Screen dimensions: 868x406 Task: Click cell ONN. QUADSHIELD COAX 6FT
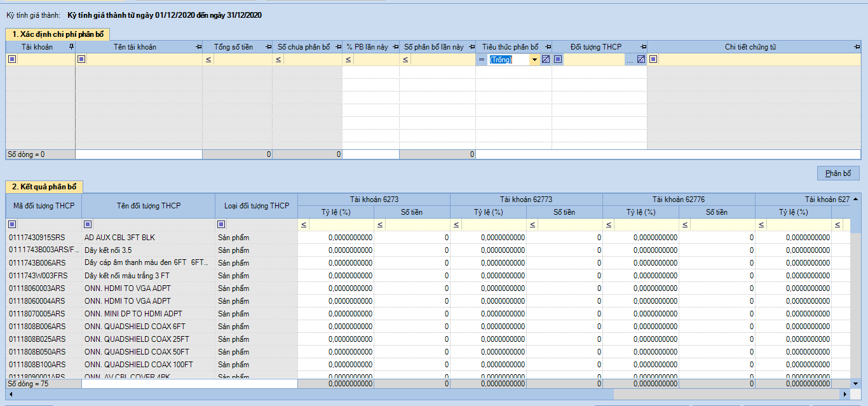click(x=148, y=327)
